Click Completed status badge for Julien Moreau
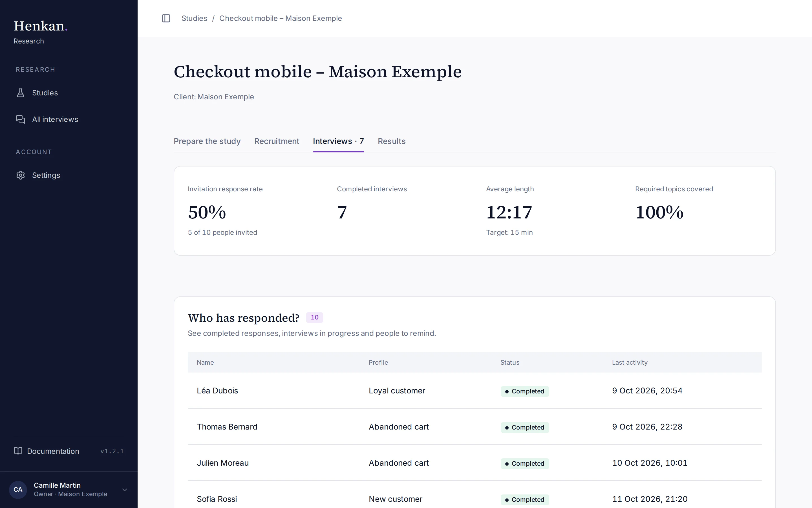 click(x=525, y=464)
